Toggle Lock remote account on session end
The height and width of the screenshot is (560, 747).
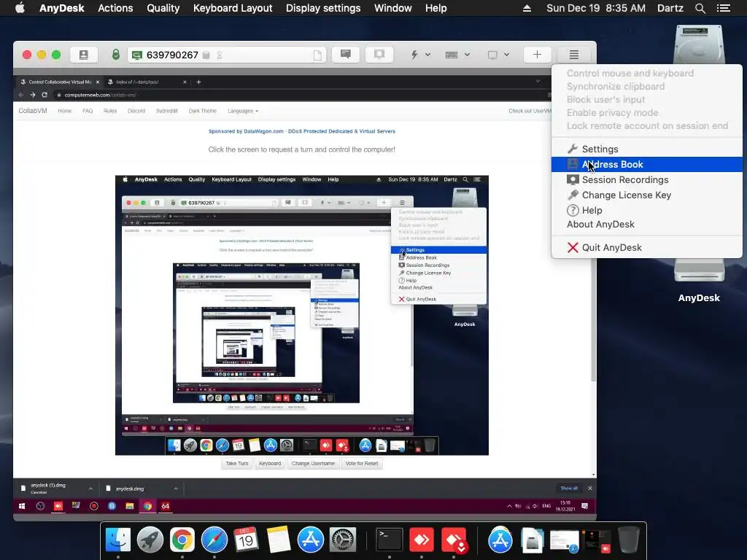coord(647,125)
